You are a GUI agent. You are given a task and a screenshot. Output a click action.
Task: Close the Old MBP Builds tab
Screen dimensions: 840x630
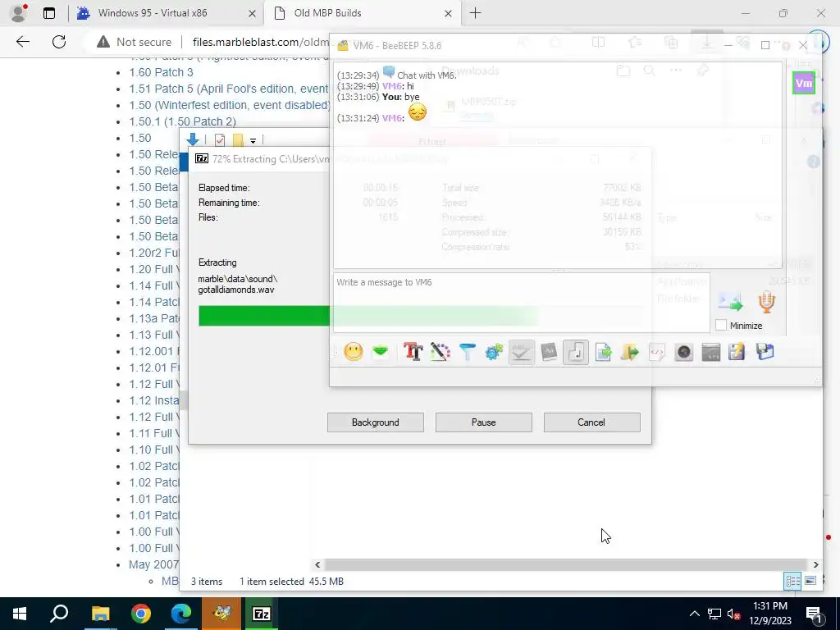tap(449, 13)
